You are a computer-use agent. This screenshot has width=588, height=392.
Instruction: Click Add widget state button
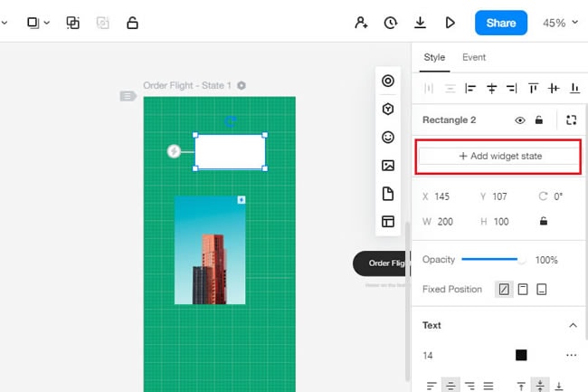498,156
